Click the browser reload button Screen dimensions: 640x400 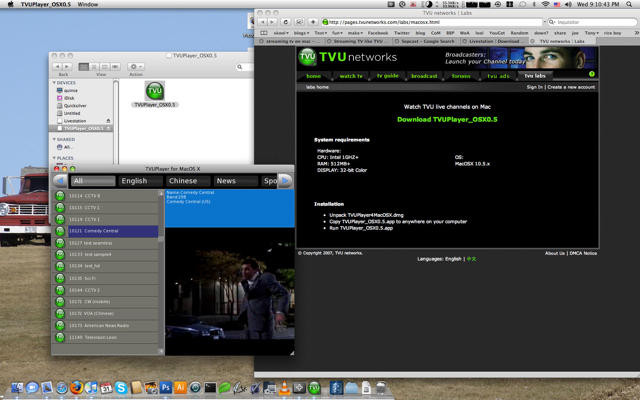pos(288,21)
